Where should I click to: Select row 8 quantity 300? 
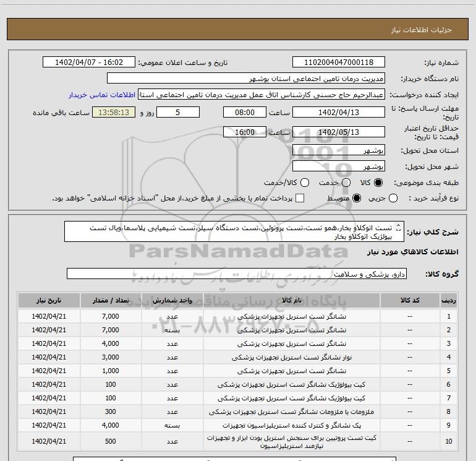coord(111,411)
